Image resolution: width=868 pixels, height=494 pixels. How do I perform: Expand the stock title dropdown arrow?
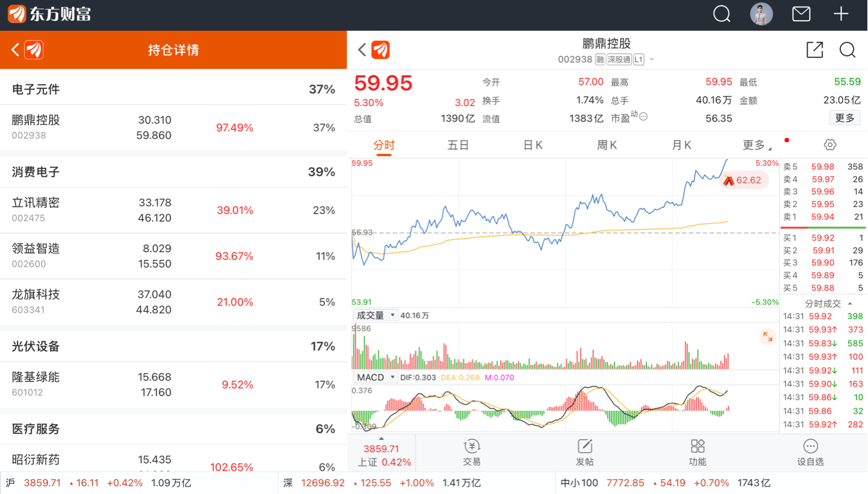click(652, 60)
